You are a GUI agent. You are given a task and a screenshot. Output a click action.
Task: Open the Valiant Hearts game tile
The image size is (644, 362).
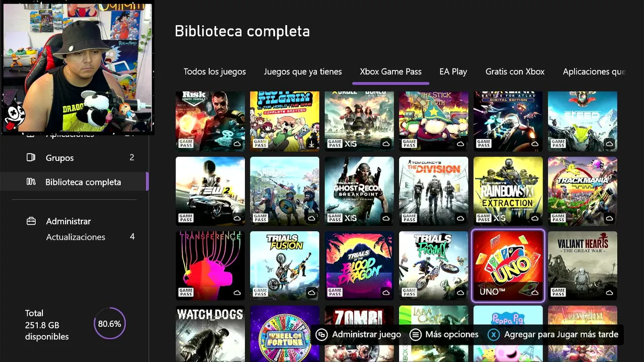pyautogui.click(x=583, y=266)
